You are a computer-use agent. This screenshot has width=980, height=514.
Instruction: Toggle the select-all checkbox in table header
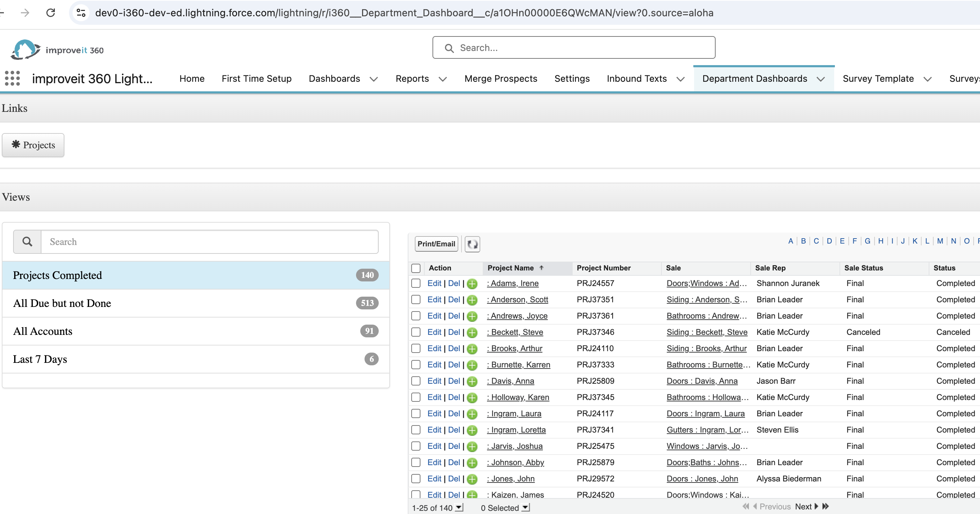[x=416, y=268]
